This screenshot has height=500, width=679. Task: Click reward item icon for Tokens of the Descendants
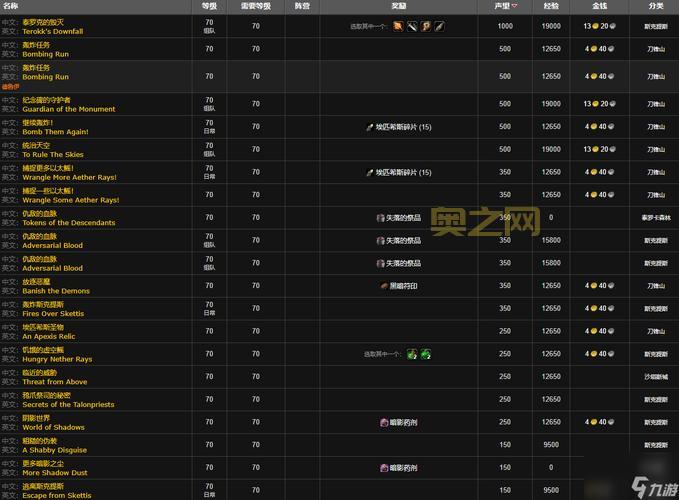[380, 217]
